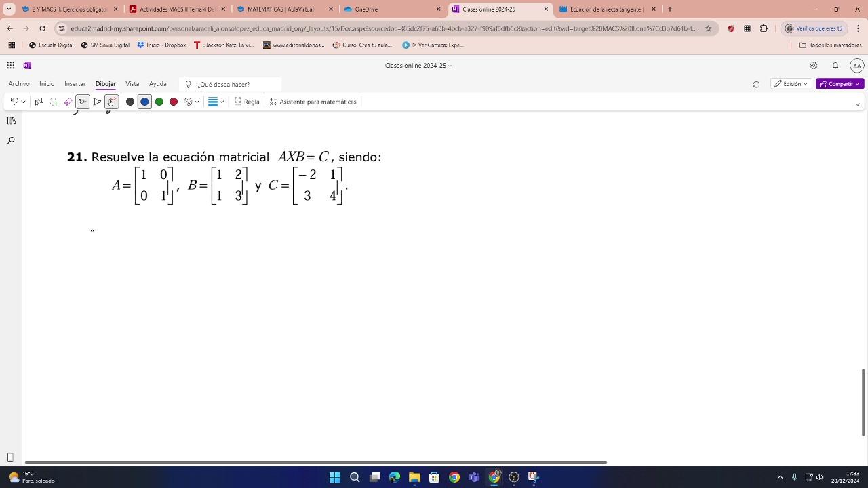This screenshot has height=488, width=868.
Task: Switch to the Vista ribbon tab
Action: coord(132,84)
